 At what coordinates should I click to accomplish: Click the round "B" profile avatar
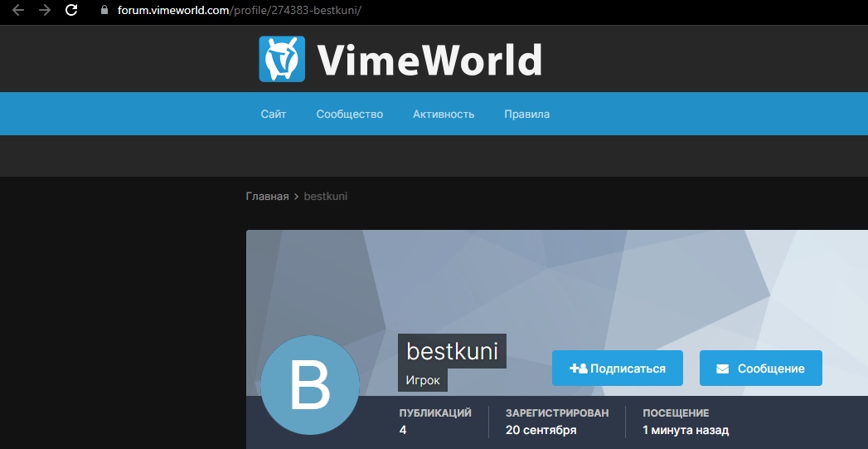[310, 384]
